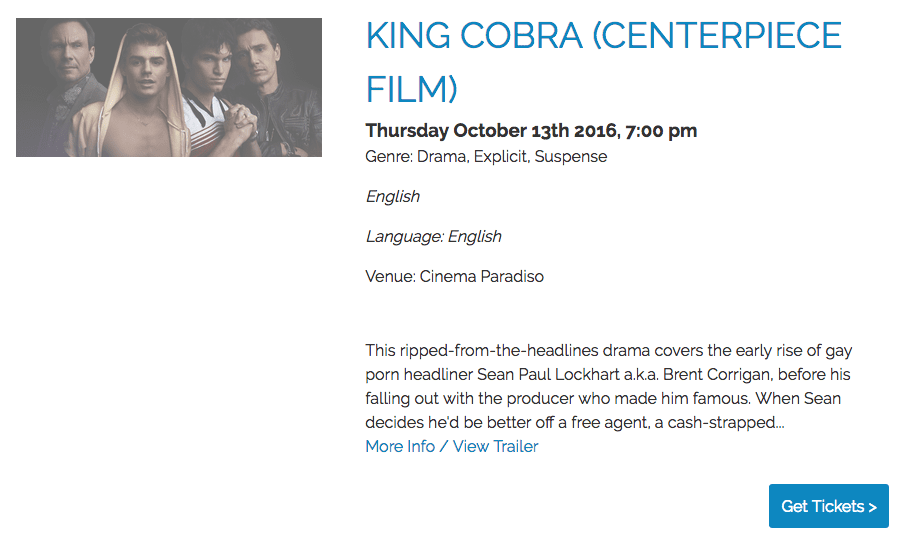The height and width of the screenshot is (551, 906).
Task: Click the More Info / View Trailer link
Action: pos(451,446)
